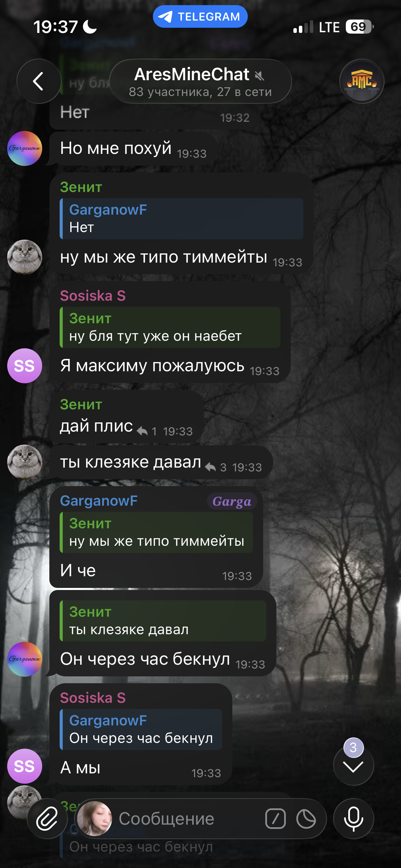Open the AresMineChat title header
This screenshot has height=868, width=401.
click(200, 81)
